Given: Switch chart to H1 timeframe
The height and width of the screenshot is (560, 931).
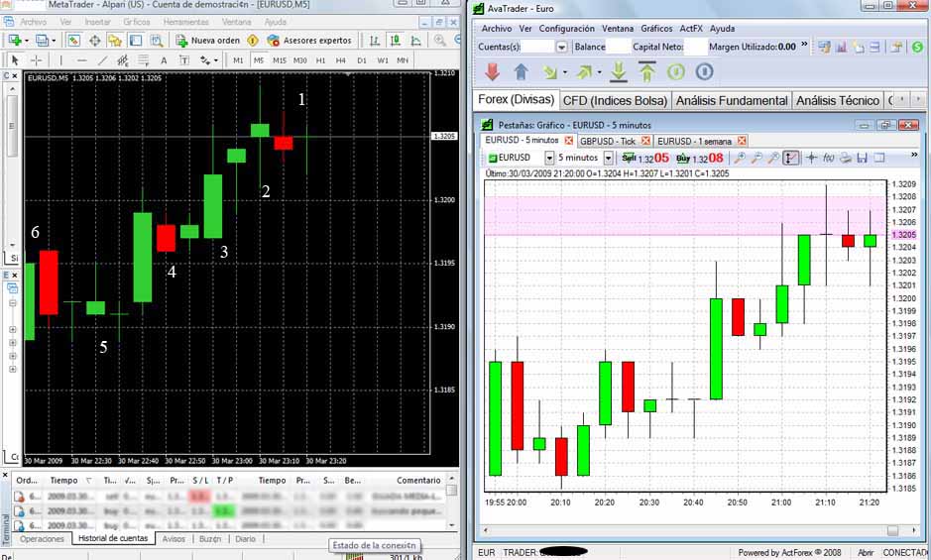Looking at the screenshot, I should [x=322, y=60].
